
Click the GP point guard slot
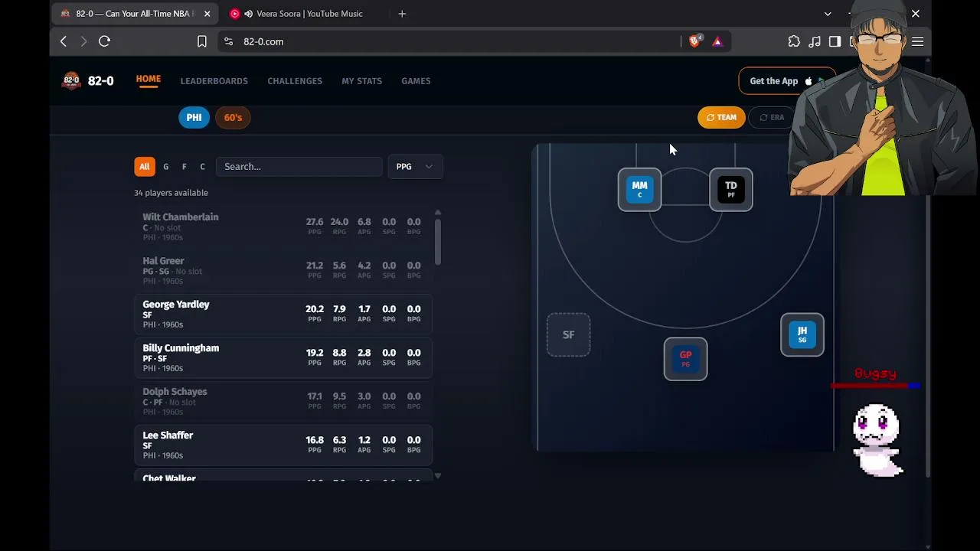(686, 359)
